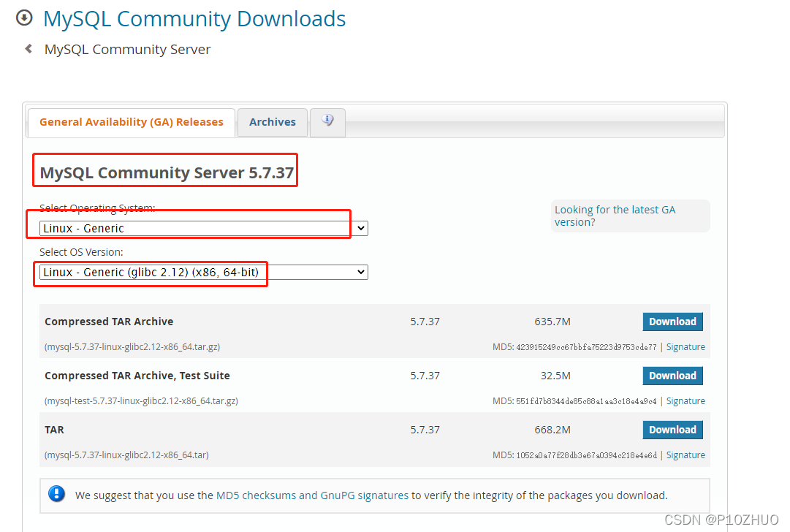Open the information icon tab
This screenshot has width=790, height=532.
click(327, 122)
